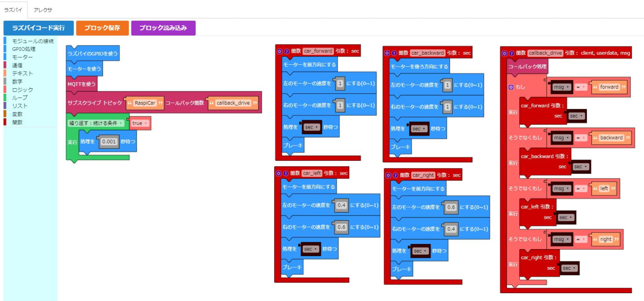Open help icon on callback_drive function block
The width and height of the screenshot is (644, 301).
(511, 53)
